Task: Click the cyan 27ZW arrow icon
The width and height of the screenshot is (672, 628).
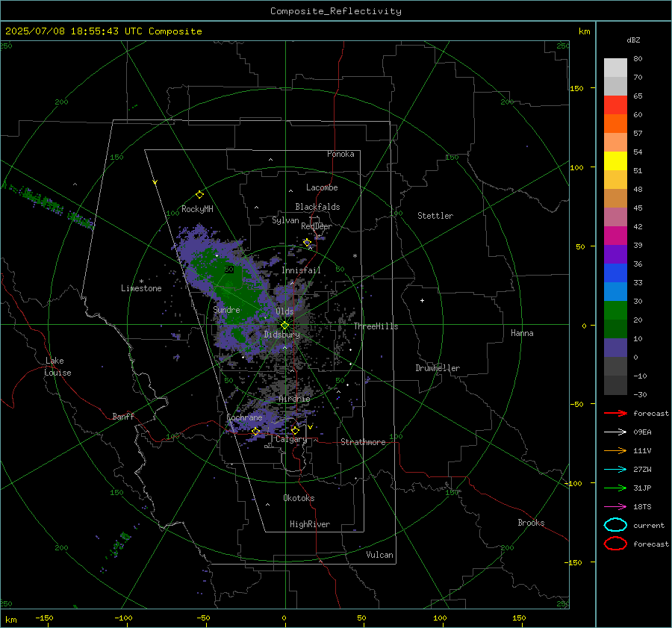Action: click(x=615, y=470)
